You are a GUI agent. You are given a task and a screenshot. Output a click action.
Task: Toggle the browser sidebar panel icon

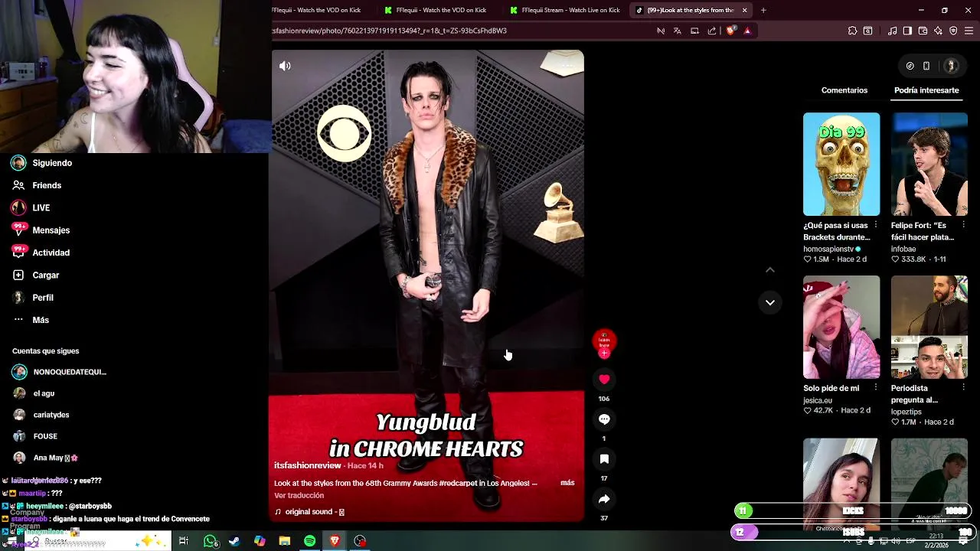(x=907, y=31)
